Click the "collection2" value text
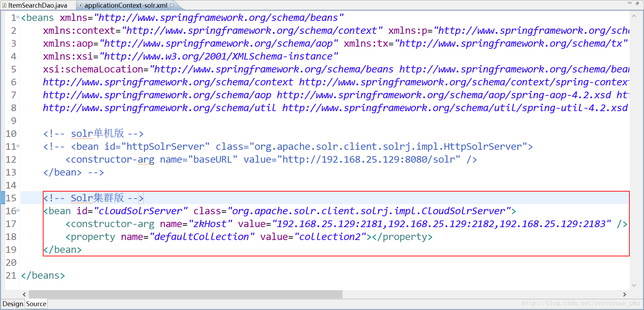 [330, 237]
